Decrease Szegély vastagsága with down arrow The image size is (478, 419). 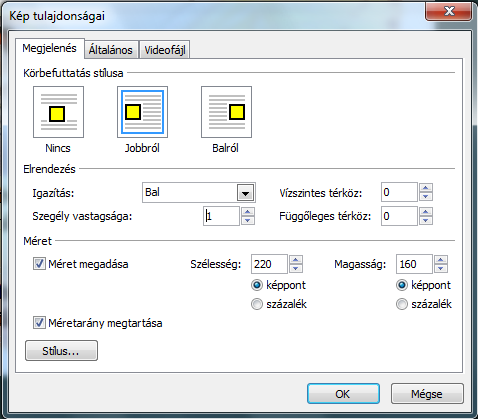coord(248,220)
